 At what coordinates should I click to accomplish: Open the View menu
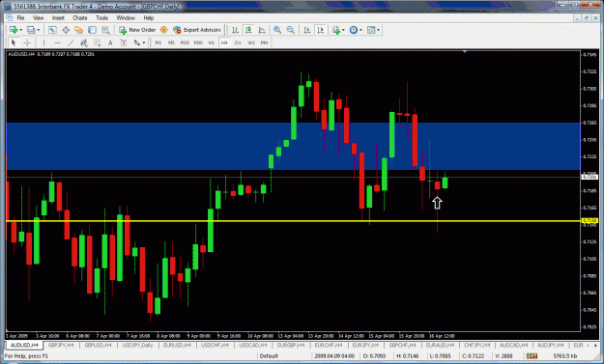pyautogui.click(x=38, y=18)
